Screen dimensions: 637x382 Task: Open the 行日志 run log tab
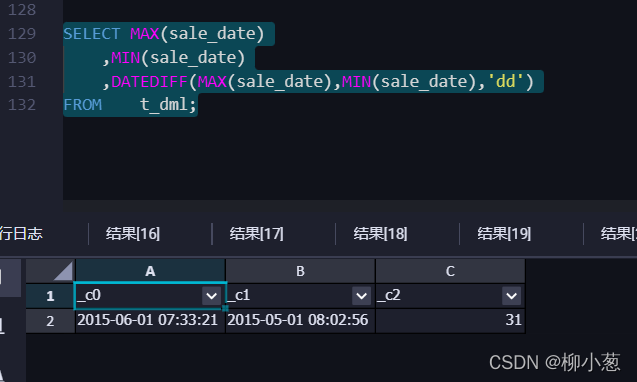(x=21, y=234)
